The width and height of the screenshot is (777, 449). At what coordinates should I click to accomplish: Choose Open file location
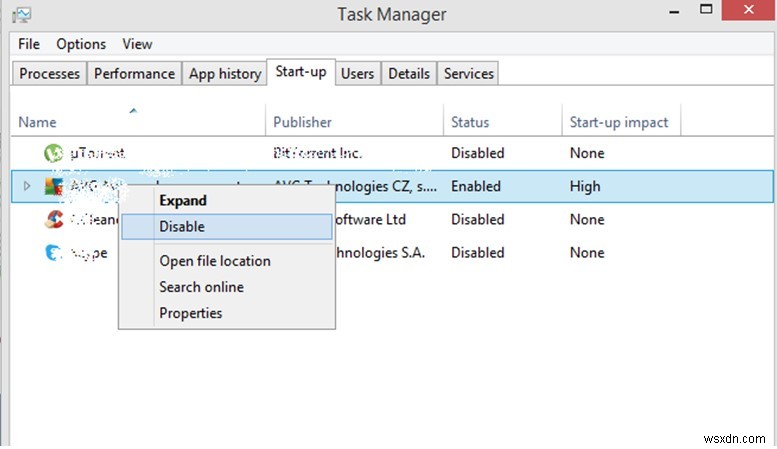(226, 261)
